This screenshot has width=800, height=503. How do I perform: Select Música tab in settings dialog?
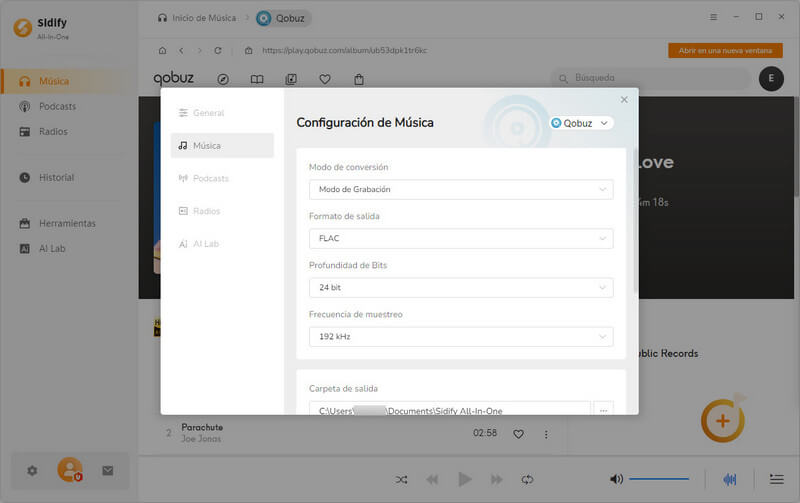[222, 145]
